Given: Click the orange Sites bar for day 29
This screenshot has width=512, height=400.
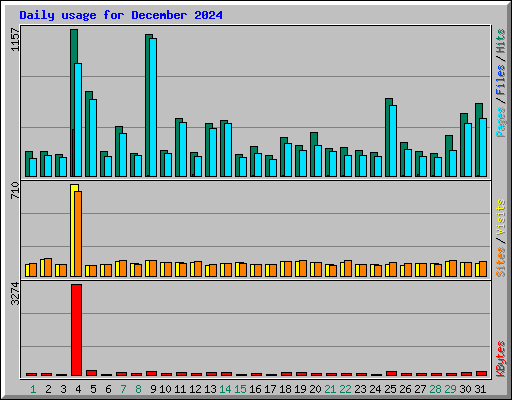Looking at the screenshot, I should pos(453,268).
